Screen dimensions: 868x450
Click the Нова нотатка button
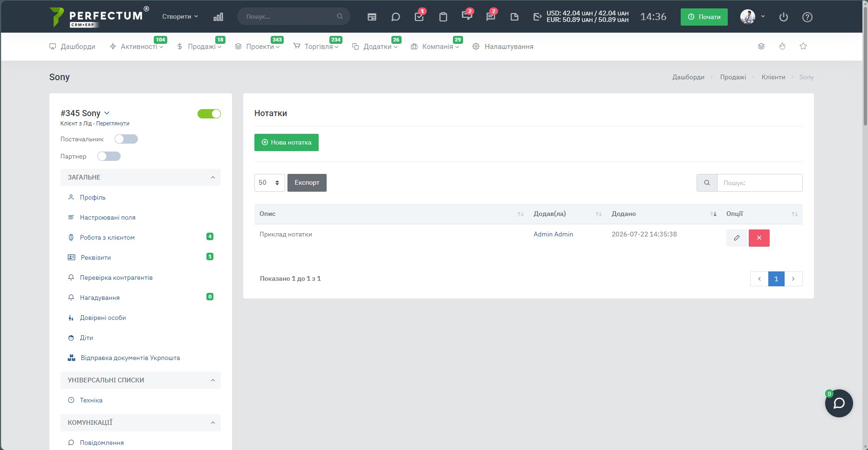click(287, 143)
